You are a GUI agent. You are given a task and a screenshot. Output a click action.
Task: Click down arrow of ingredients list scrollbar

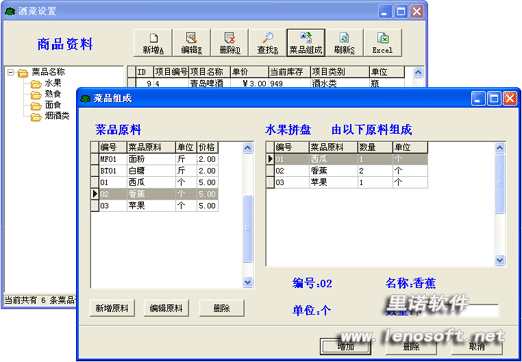247,282
